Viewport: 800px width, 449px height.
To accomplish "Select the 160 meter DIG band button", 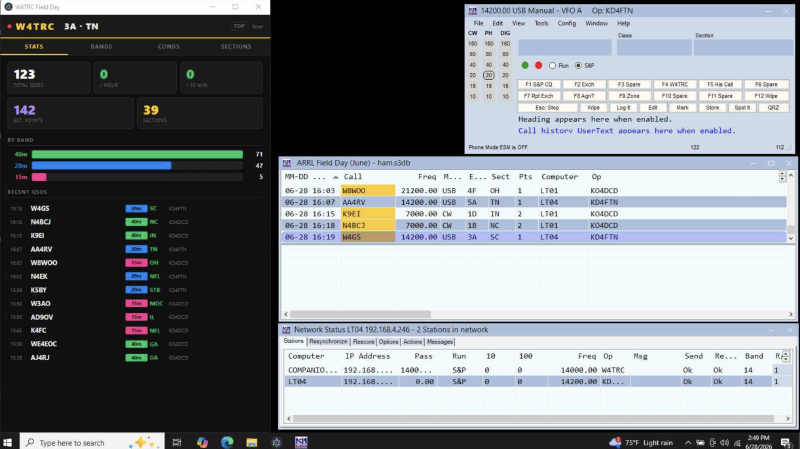I will [505, 44].
